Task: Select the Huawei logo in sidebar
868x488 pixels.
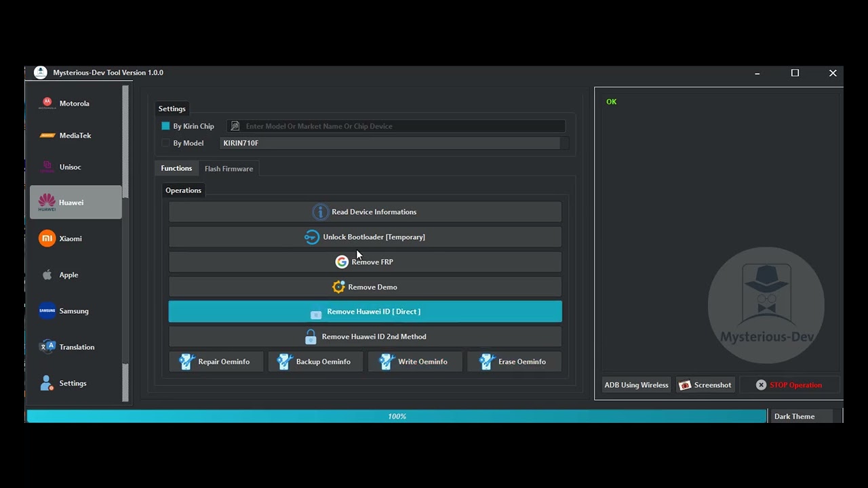Action: (47, 202)
